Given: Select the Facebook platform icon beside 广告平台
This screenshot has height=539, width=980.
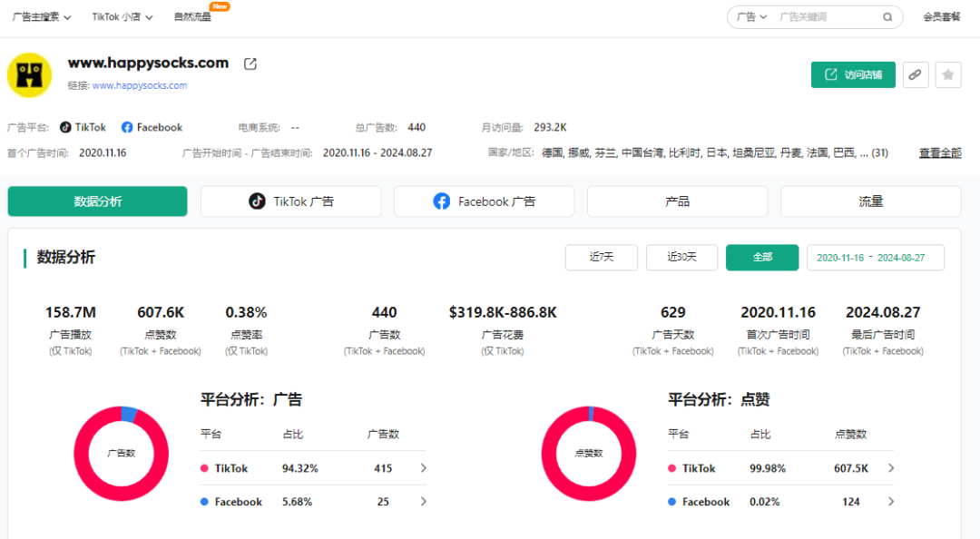Looking at the screenshot, I should (x=126, y=127).
